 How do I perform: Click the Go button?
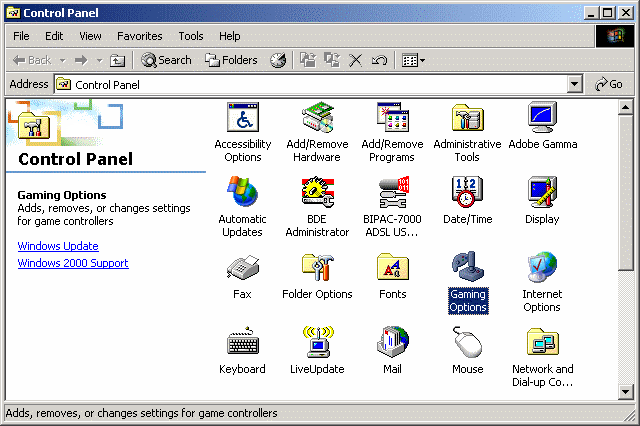click(x=609, y=84)
